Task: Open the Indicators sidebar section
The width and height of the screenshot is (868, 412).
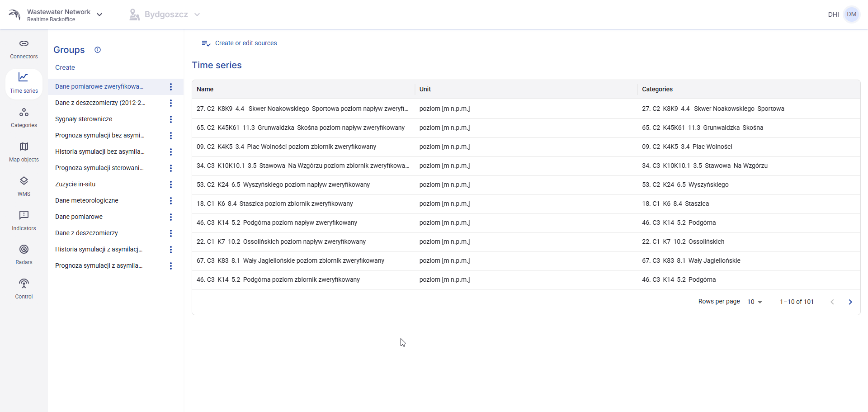Action: click(24, 221)
